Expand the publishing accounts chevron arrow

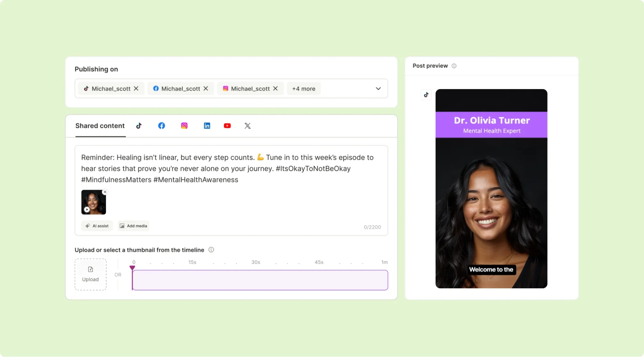point(379,88)
